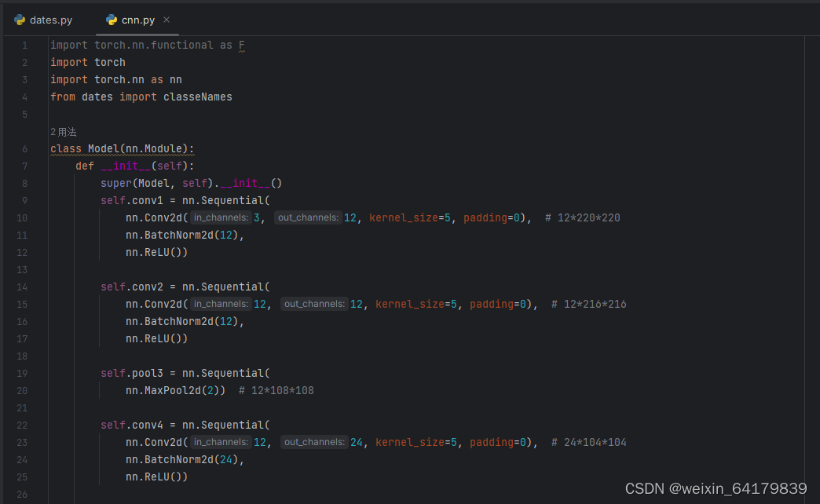The height and width of the screenshot is (504, 820).
Task: Place cursor on 'import torch' line 2
Action: pos(88,62)
